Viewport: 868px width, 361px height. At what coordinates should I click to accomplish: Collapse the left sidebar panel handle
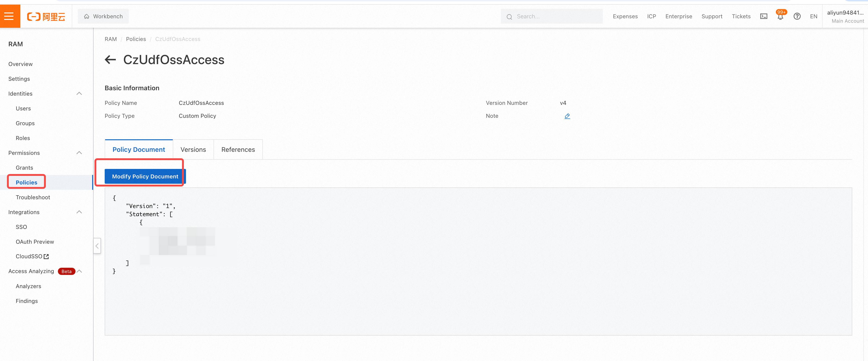tap(97, 246)
